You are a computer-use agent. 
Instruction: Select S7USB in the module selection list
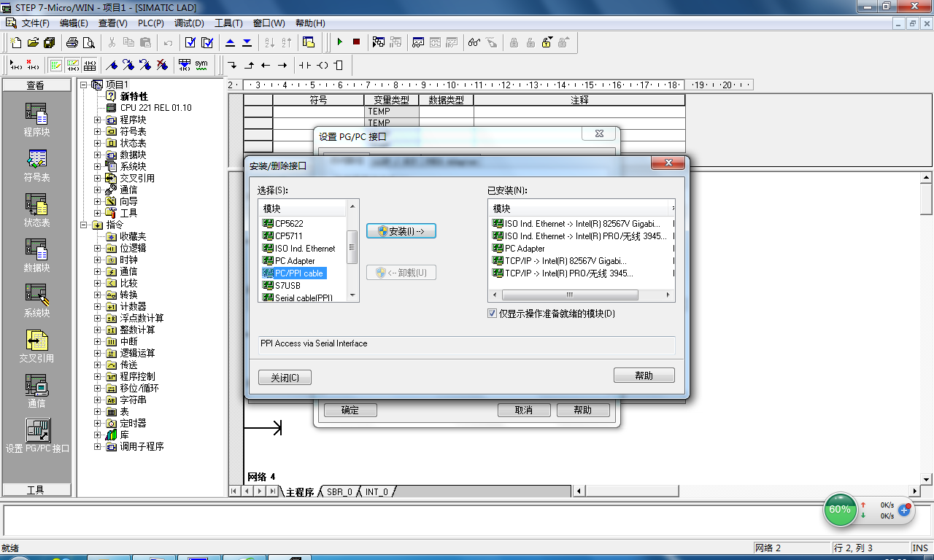pyautogui.click(x=287, y=286)
